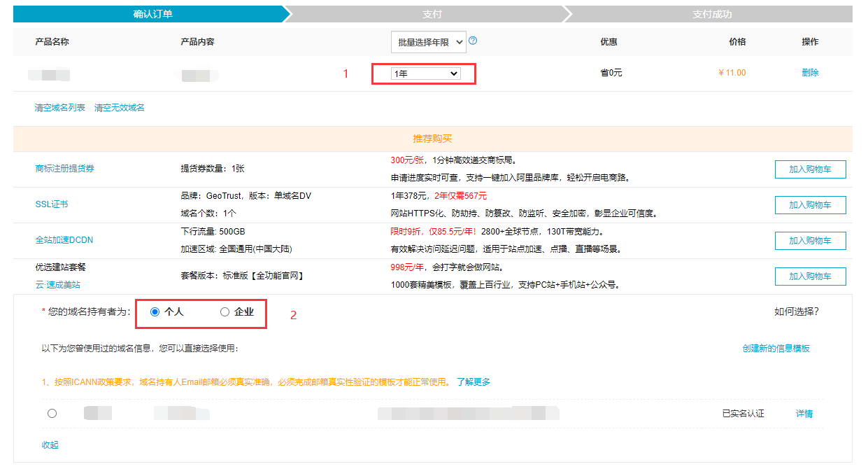Click the 优惠 column header
868x469 pixels.
tap(609, 42)
